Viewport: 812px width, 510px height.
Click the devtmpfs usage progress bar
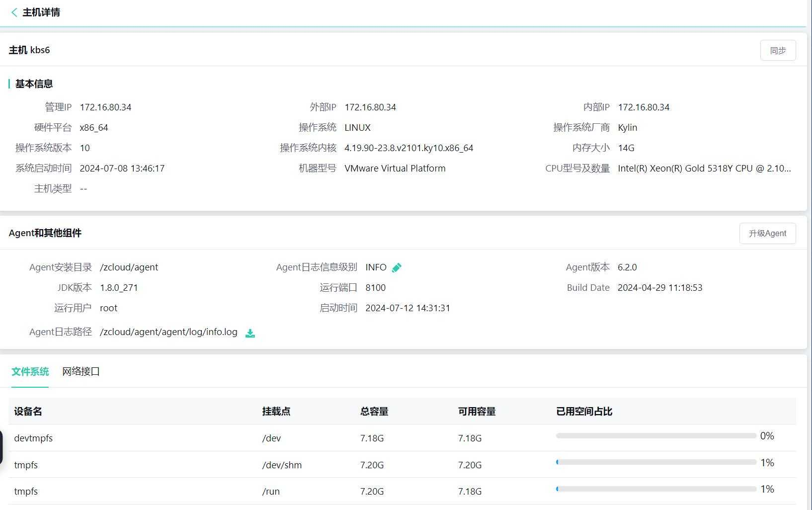point(656,436)
